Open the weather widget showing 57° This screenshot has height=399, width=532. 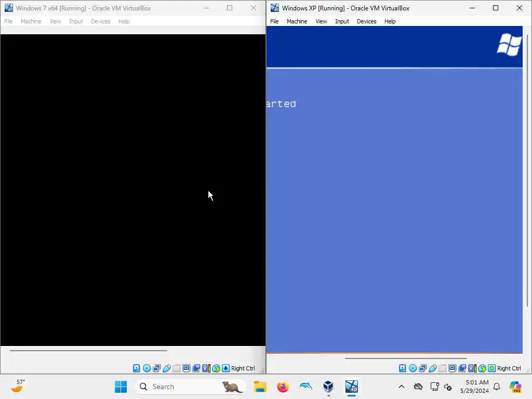(x=18, y=387)
